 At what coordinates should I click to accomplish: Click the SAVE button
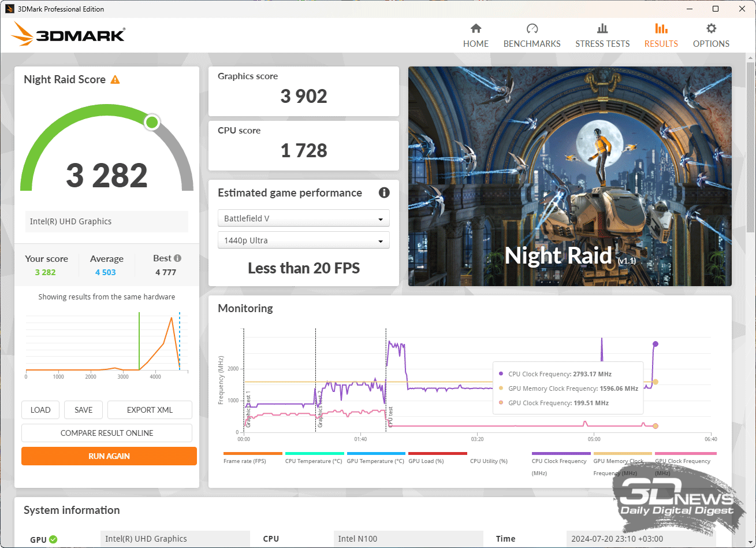click(84, 410)
